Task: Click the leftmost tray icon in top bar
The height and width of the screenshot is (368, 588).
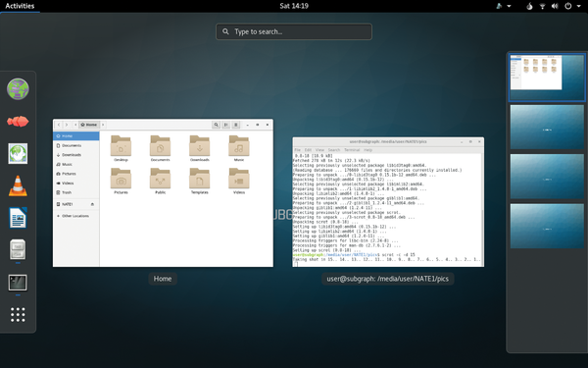Action: pos(499,6)
